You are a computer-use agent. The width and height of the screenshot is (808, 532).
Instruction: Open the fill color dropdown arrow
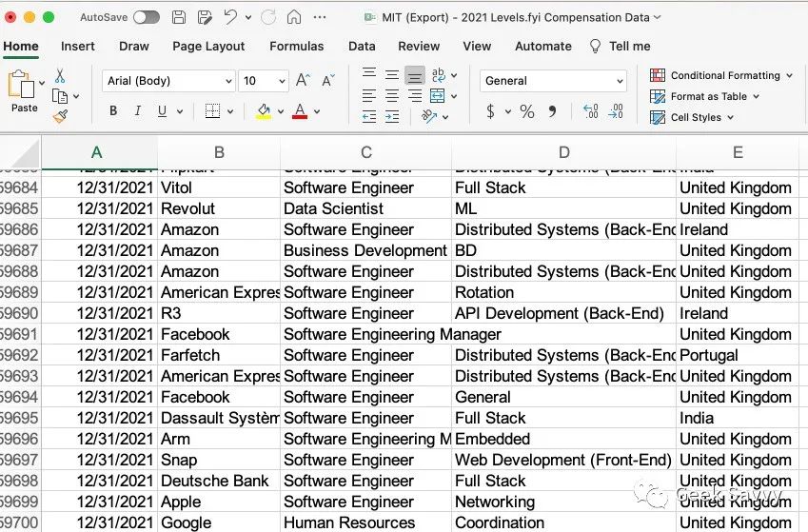281,111
